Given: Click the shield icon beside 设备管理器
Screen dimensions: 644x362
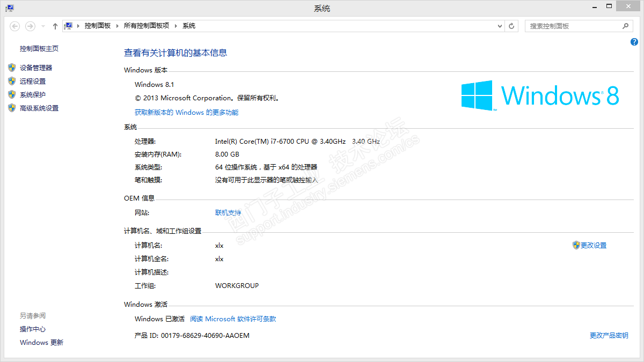Looking at the screenshot, I should (12, 68).
